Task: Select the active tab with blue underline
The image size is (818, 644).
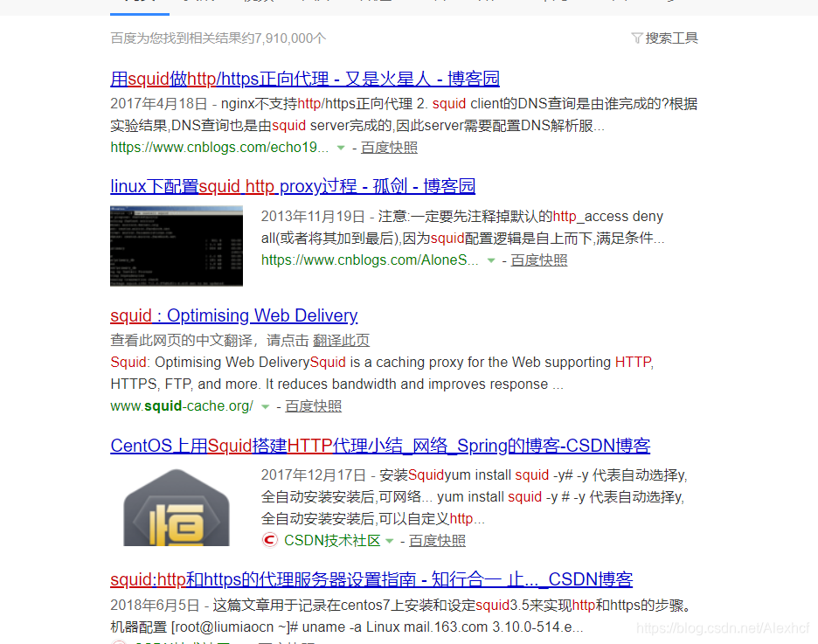Action: [139, 4]
